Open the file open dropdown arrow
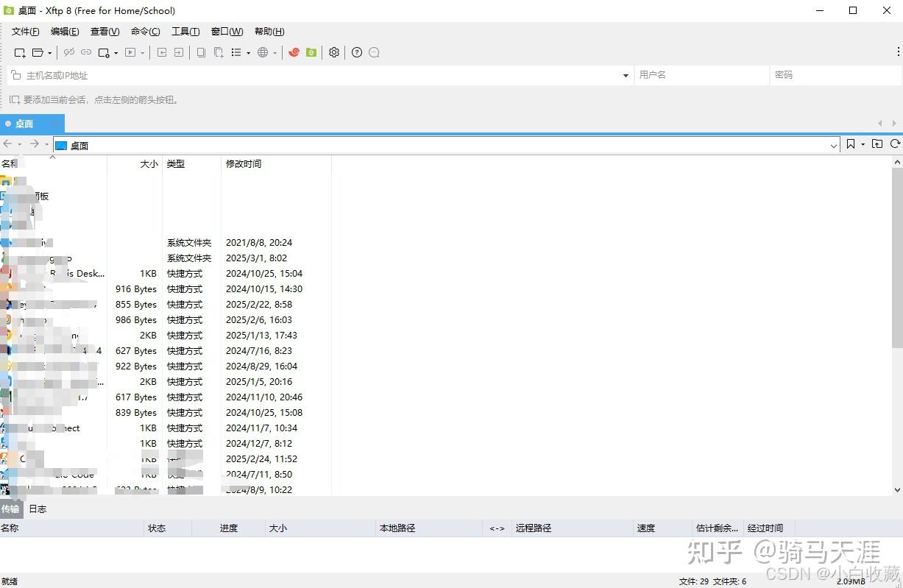This screenshot has height=588, width=903. [49, 52]
